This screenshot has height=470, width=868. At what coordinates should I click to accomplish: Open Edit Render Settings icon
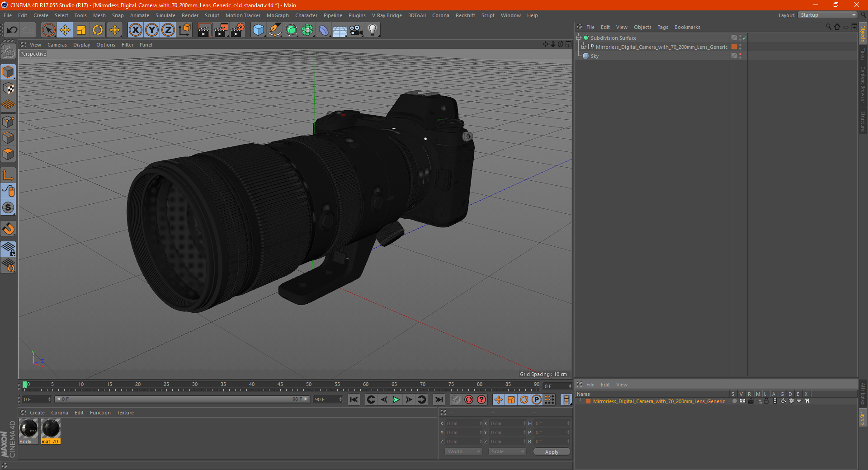click(237, 30)
